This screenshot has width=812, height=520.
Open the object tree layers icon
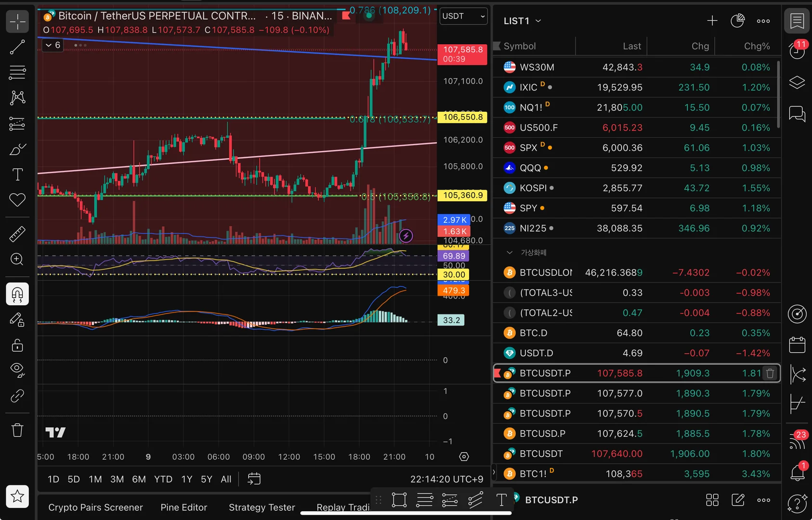pyautogui.click(x=797, y=82)
